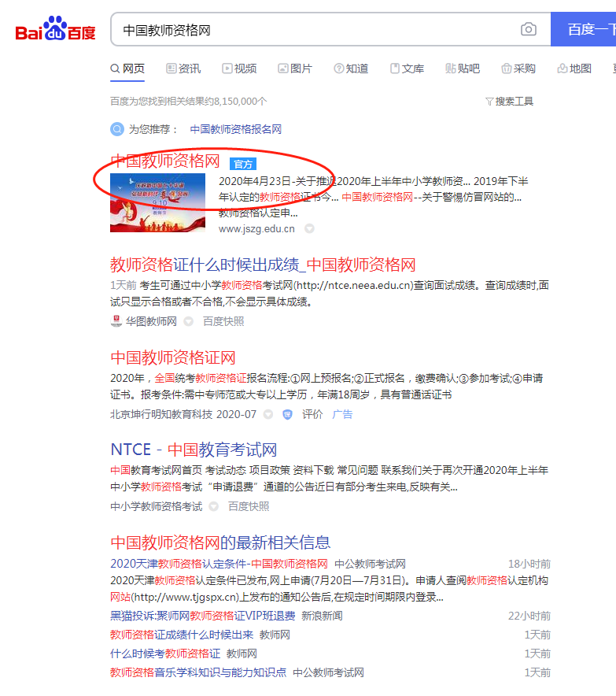Open 教师资格证成绩什么时候出来 news link
This screenshot has height=696, width=616.
pyautogui.click(x=182, y=635)
